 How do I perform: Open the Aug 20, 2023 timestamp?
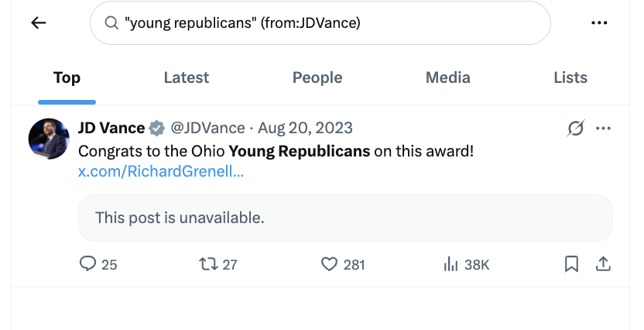305,128
